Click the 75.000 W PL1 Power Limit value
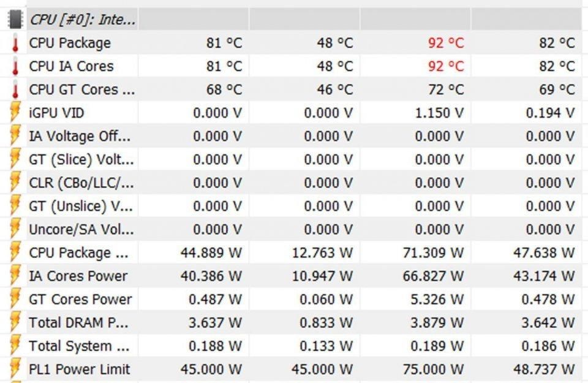588x383 pixels. [433, 369]
